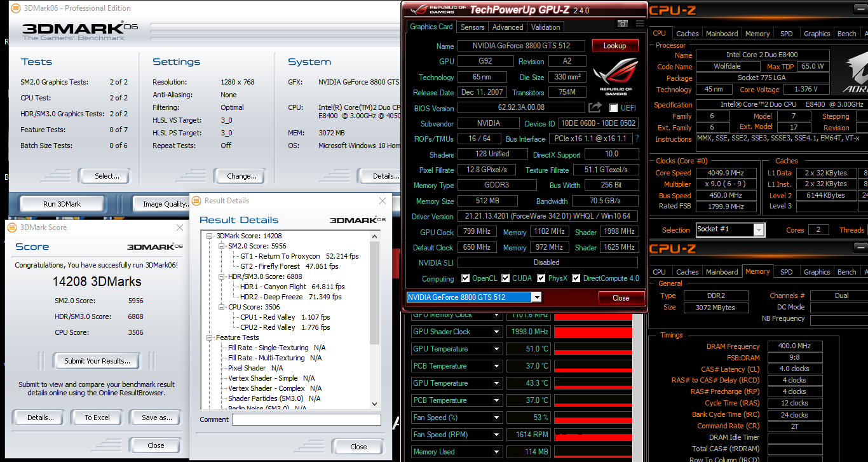Toggle the OpenCL checkbox
This screenshot has width=868, height=462.
[465, 278]
